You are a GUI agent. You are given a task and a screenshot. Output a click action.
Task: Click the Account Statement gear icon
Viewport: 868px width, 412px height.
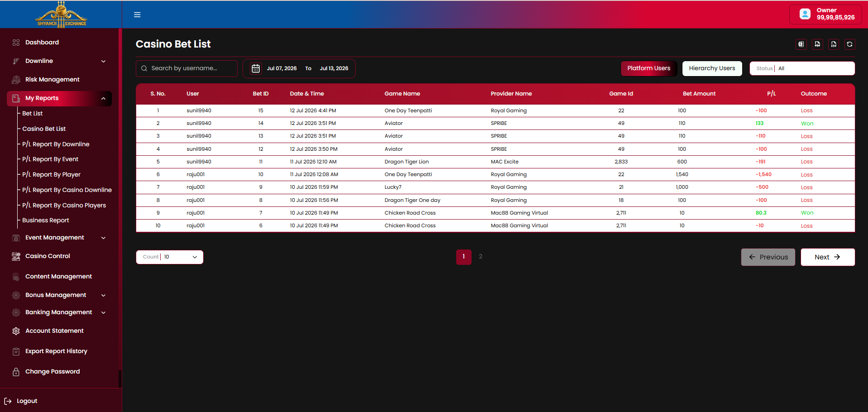[x=16, y=331]
